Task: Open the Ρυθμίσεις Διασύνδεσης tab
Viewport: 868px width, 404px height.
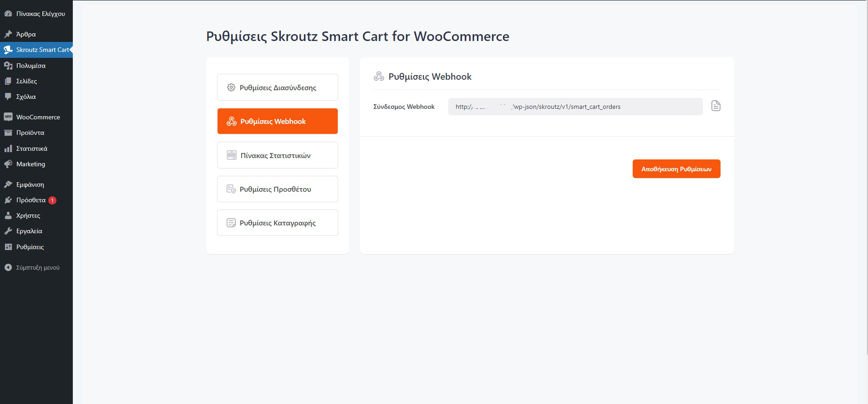Action: (277, 87)
